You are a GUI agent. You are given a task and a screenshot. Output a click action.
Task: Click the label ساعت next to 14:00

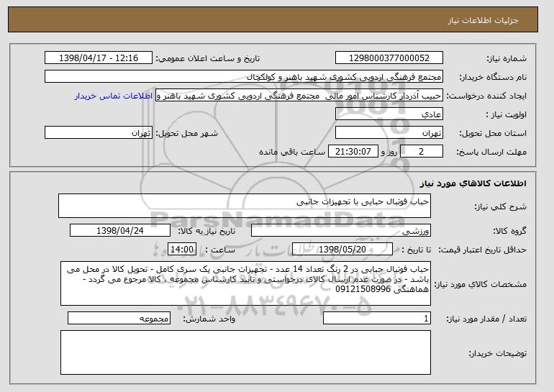pyautogui.click(x=220, y=250)
